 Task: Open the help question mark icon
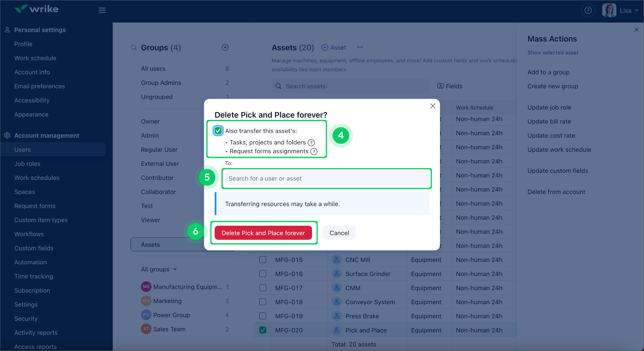coord(588,10)
